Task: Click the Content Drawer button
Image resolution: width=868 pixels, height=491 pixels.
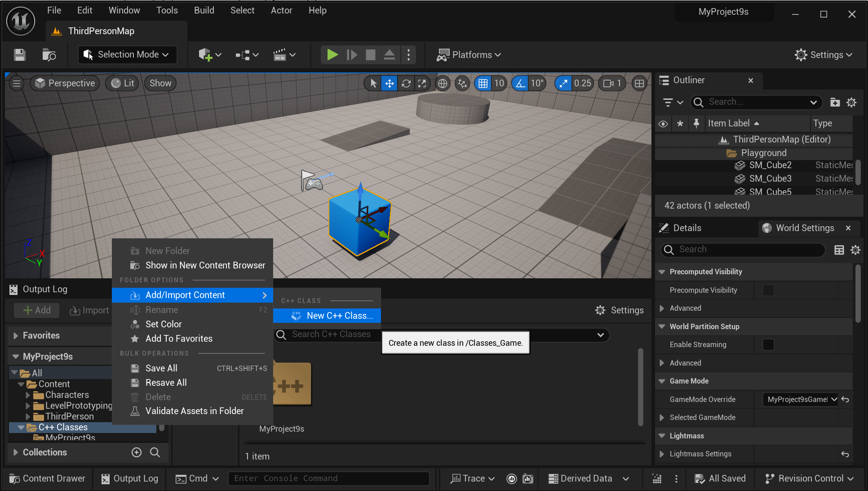Action: tap(48, 478)
